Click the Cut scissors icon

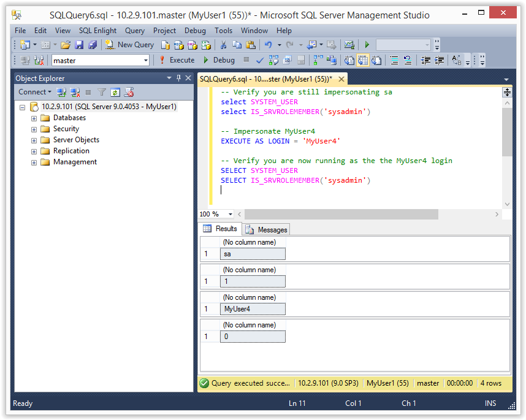[223, 45]
